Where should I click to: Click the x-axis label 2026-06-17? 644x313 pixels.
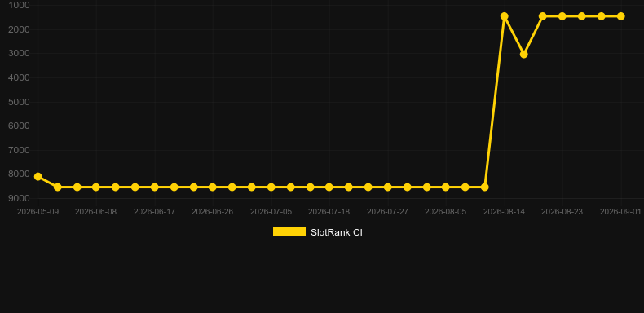(x=154, y=212)
